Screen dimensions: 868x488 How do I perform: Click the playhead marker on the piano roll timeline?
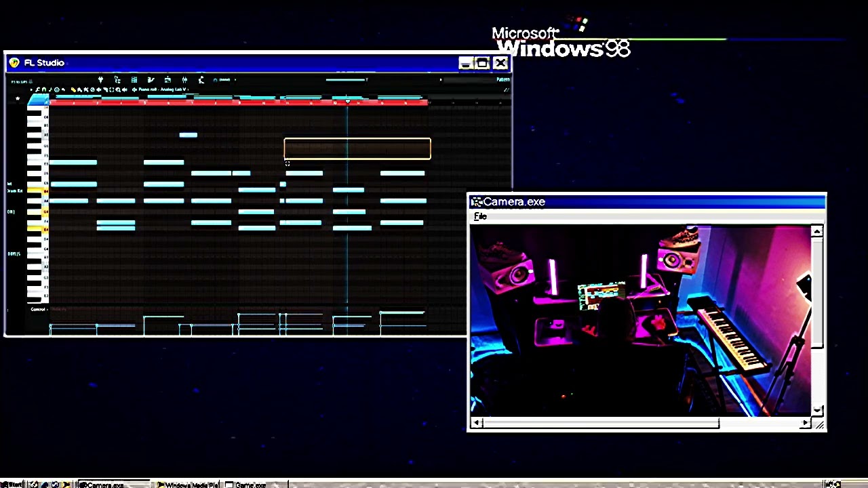(347, 102)
